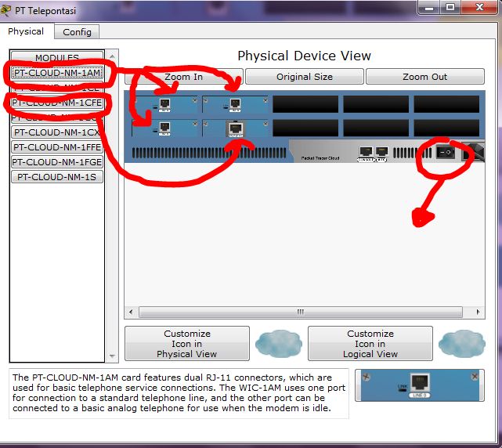
Task: Open Customize Icon in Physical View
Action: pos(187,344)
